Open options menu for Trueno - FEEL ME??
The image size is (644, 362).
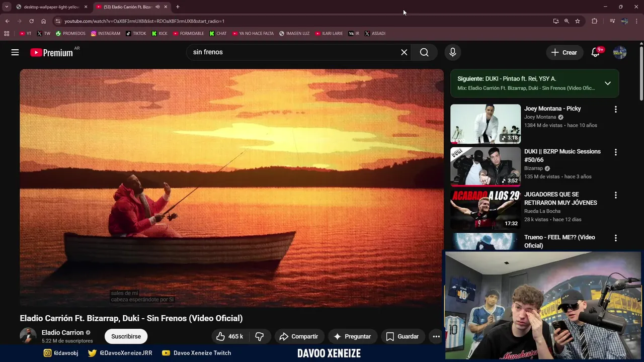tap(615, 238)
